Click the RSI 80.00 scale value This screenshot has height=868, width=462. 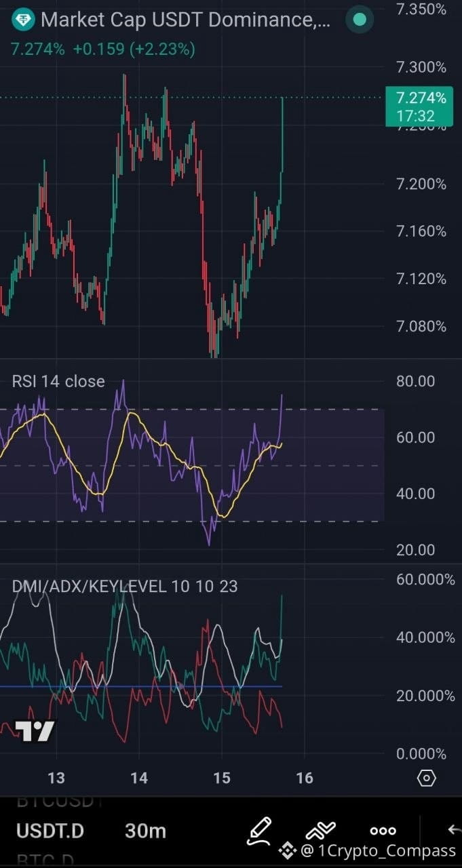(416, 381)
